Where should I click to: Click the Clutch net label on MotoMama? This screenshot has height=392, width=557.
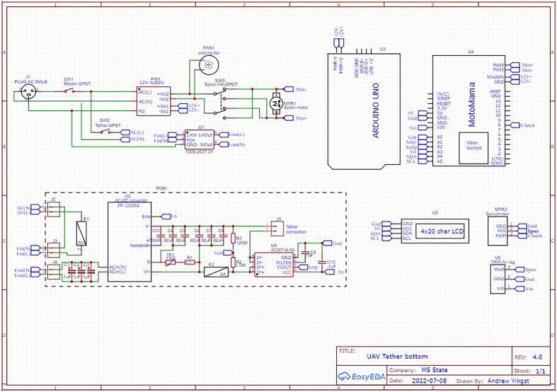pyautogui.click(x=527, y=125)
